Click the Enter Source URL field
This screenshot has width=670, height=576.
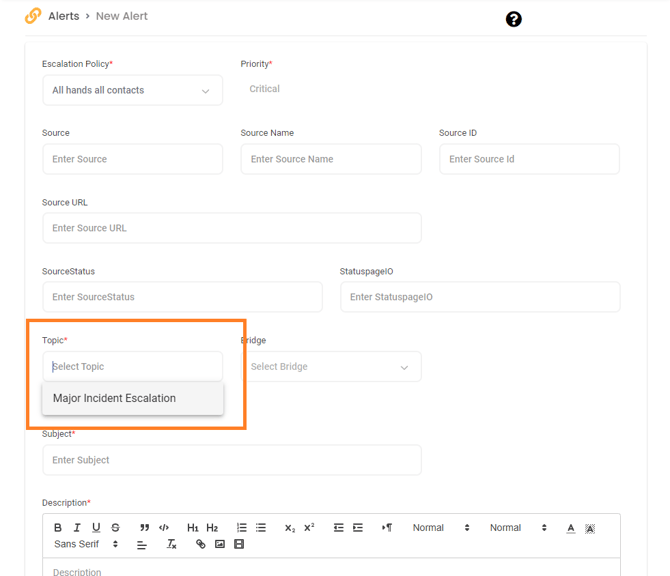231,228
